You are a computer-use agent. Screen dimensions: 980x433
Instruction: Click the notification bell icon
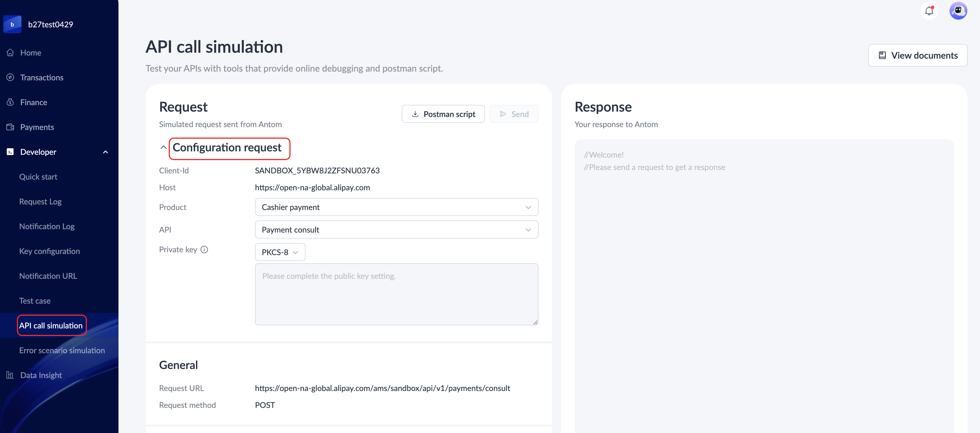tap(929, 11)
